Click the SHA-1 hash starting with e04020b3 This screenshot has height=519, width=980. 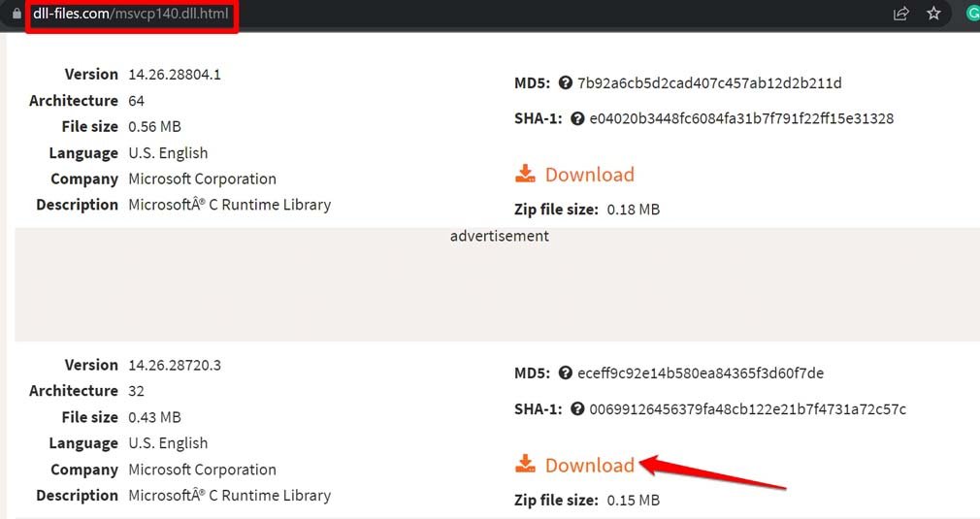(x=741, y=119)
